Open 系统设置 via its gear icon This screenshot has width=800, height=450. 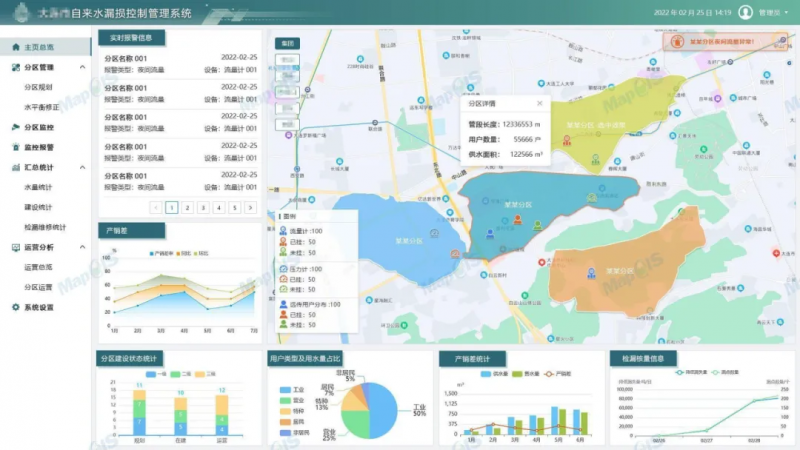pos(15,307)
